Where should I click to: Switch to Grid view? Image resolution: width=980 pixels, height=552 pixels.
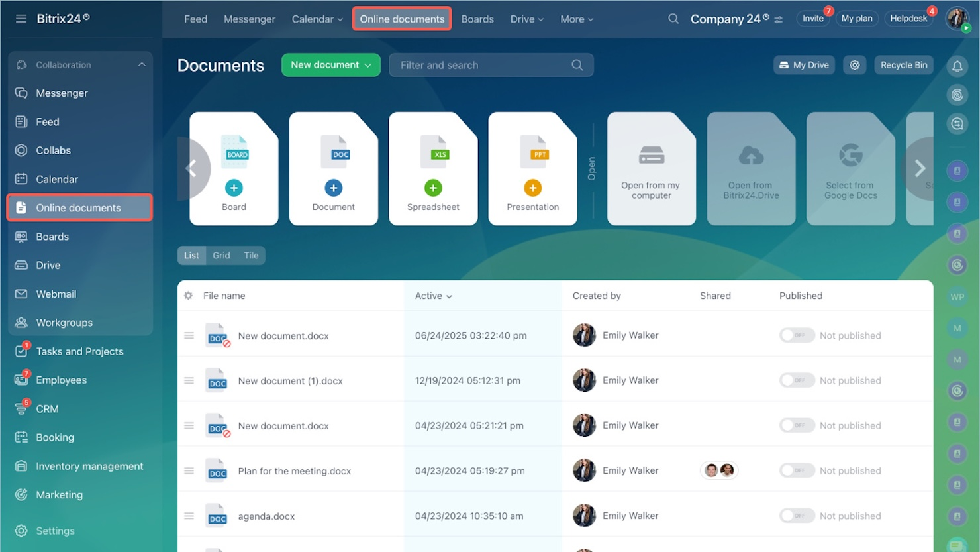coord(221,255)
